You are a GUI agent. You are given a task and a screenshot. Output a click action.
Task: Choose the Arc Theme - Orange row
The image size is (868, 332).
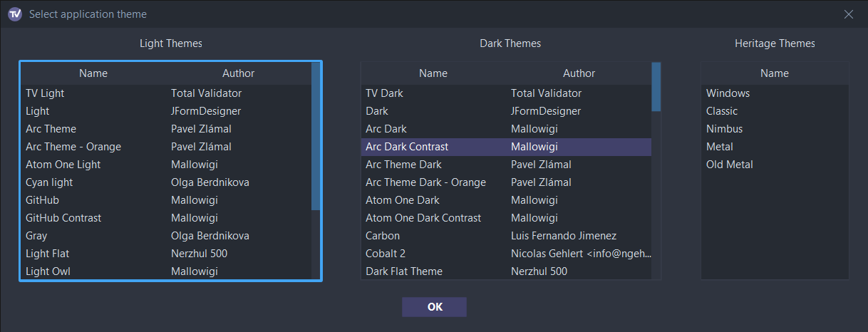pyautogui.click(x=73, y=147)
